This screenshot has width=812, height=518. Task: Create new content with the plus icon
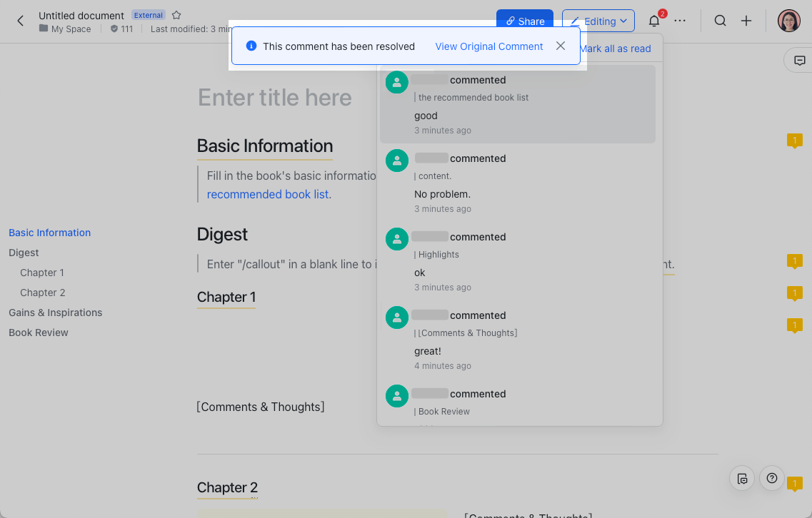[x=746, y=21]
